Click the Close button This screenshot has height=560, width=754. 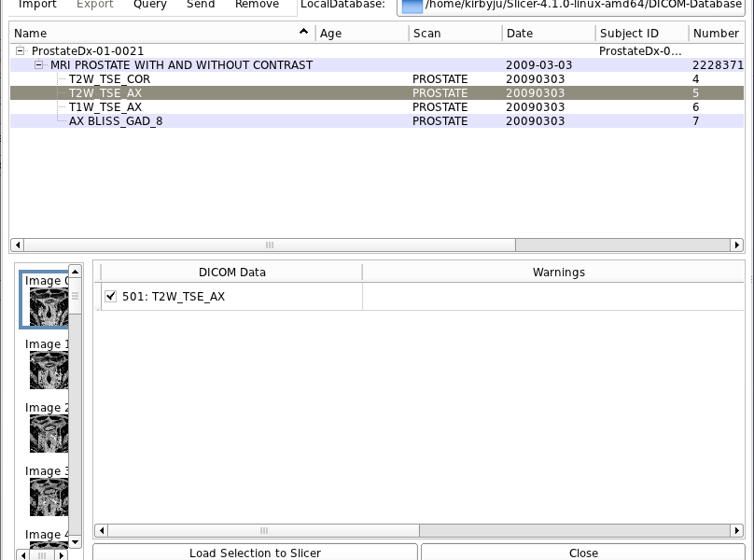583,553
